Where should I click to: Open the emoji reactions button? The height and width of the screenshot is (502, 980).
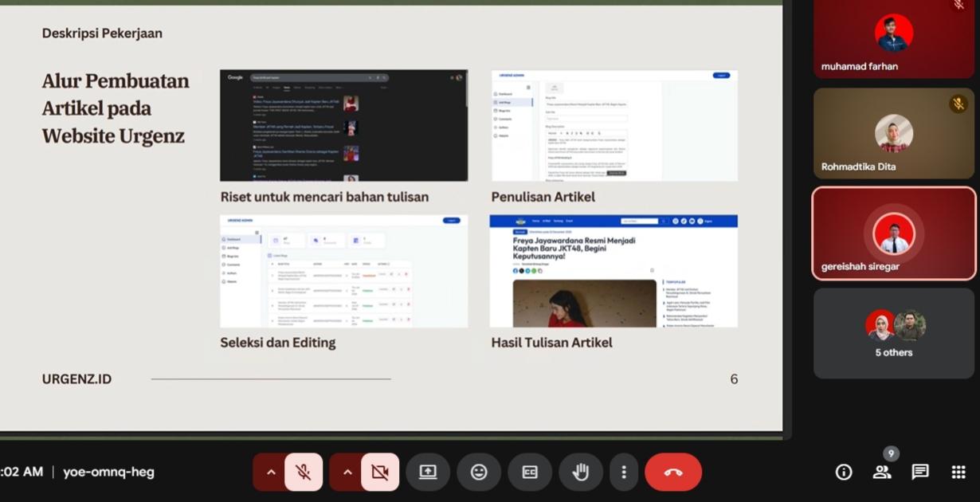(x=479, y=472)
